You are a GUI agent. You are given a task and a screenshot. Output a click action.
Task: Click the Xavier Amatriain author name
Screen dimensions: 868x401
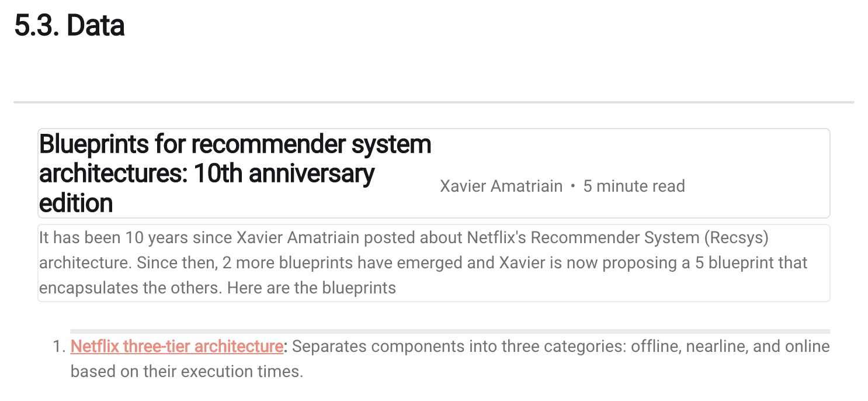pyautogui.click(x=501, y=186)
